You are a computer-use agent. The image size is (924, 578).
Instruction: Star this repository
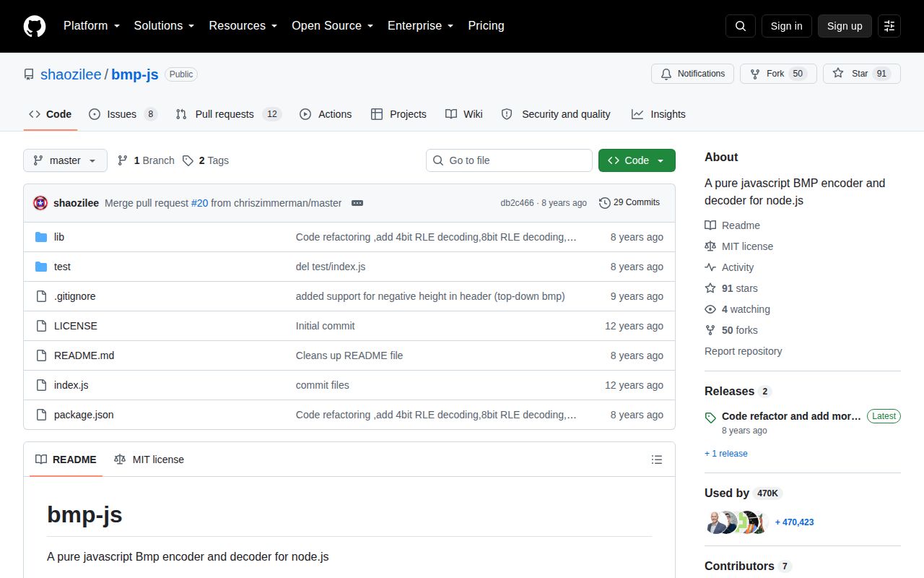click(862, 74)
